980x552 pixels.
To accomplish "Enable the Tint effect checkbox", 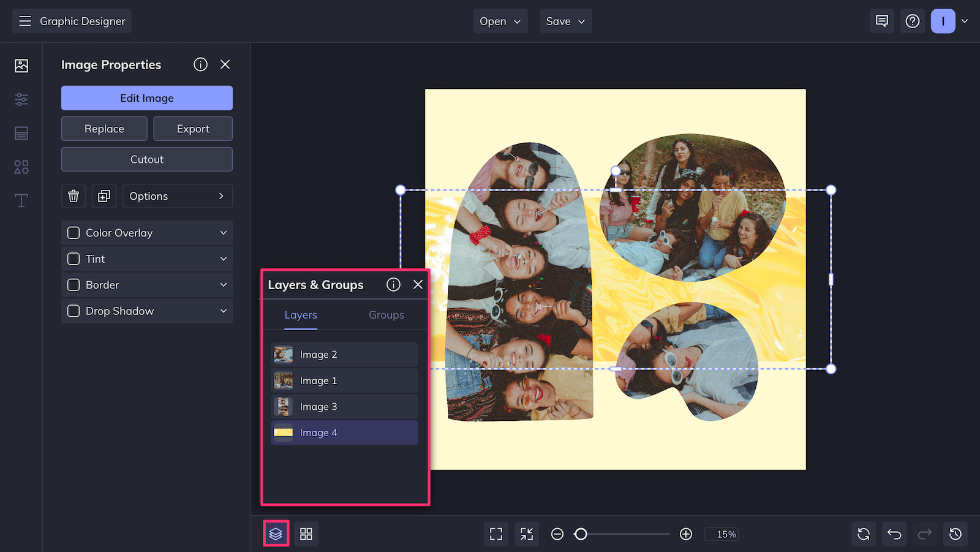I will [73, 259].
